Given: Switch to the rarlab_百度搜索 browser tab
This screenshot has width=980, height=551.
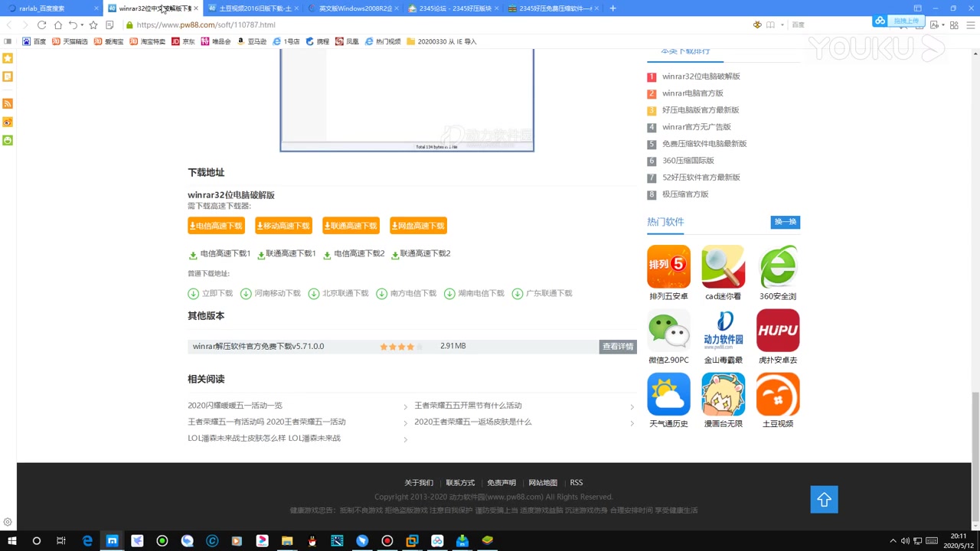Looking at the screenshot, I should [x=52, y=8].
